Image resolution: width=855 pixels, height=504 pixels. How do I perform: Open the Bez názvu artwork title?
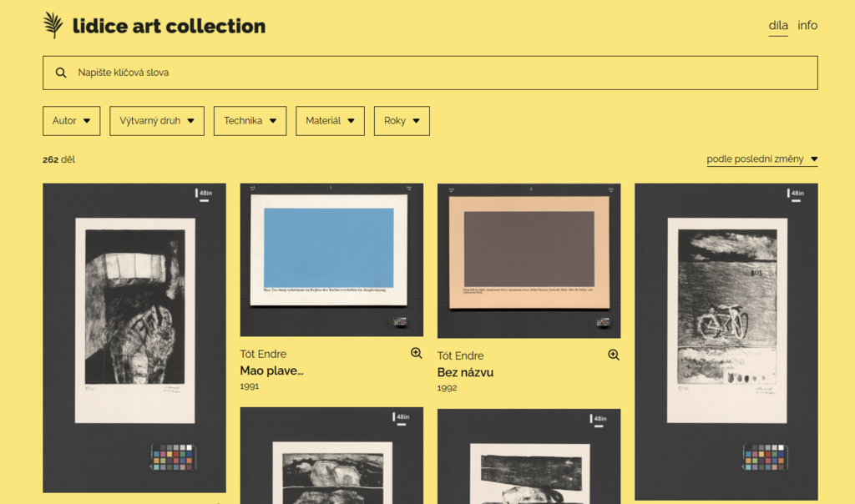pos(465,372)
